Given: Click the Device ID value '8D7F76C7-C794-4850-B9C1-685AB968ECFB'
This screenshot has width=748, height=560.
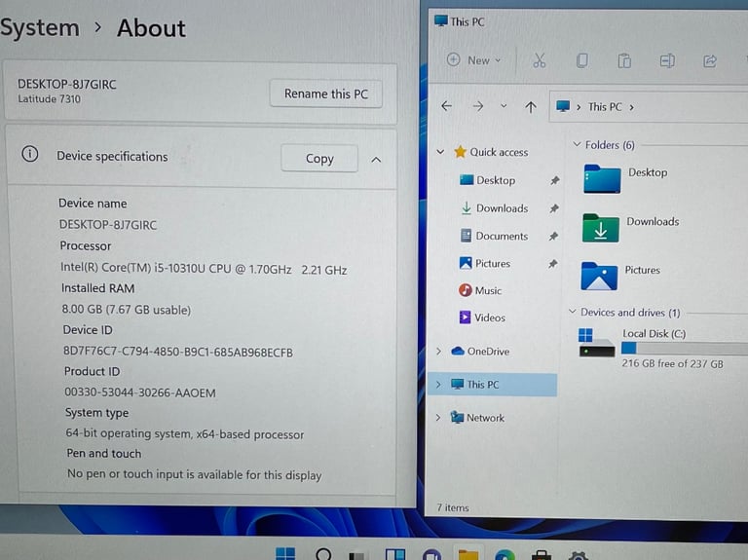Looking at the screenshot, I should [x=178, y=352].
